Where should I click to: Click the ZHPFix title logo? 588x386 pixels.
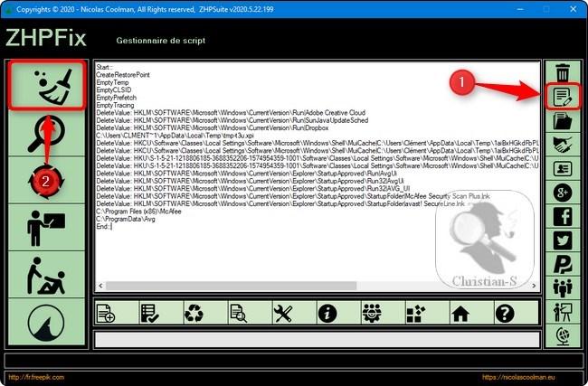[x=46, y=38]
